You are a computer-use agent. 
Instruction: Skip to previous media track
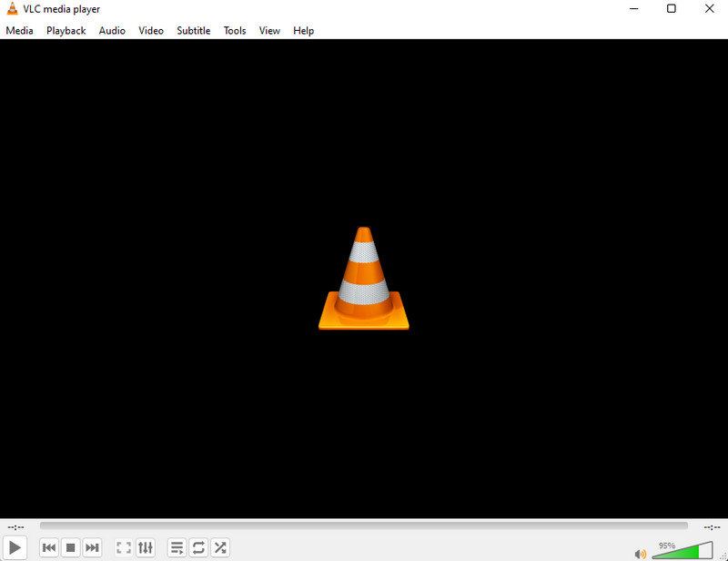(49, 547)
